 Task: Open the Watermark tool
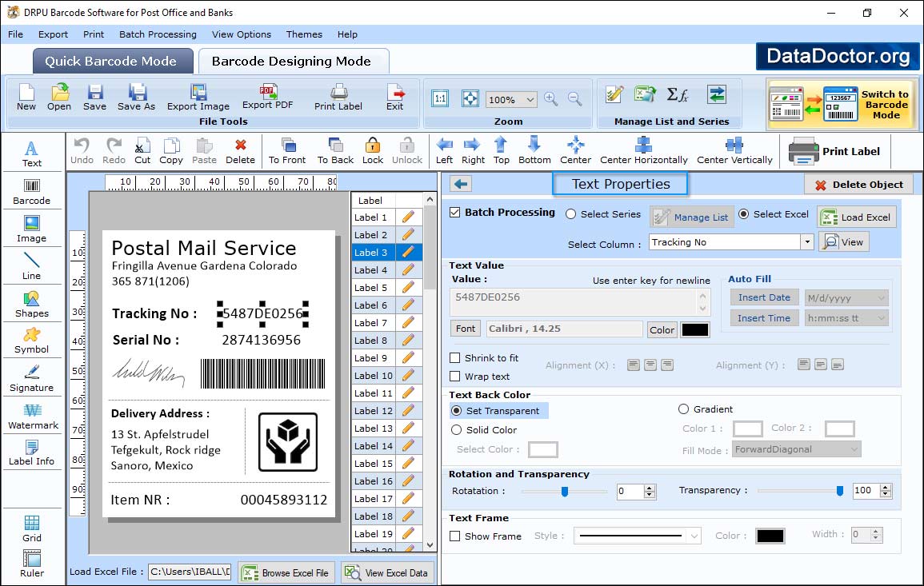pyautogui.click(x=32, y=417)
